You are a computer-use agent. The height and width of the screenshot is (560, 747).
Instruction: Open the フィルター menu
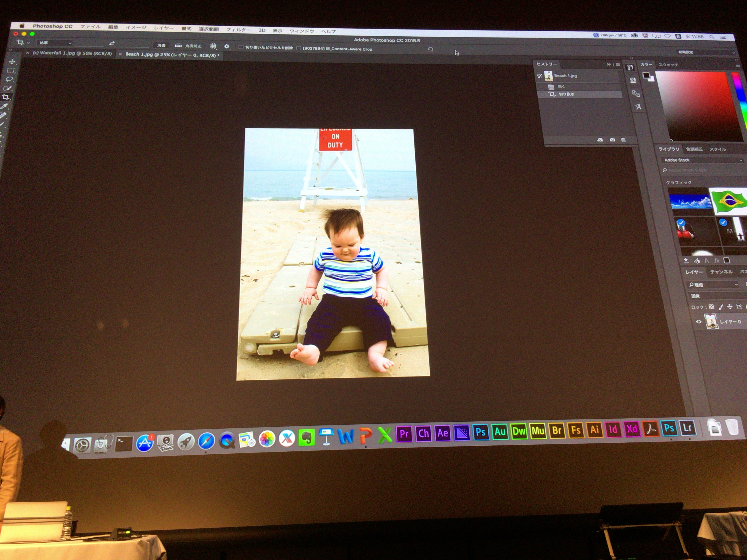pyautogui.click(x=238, y=30)
